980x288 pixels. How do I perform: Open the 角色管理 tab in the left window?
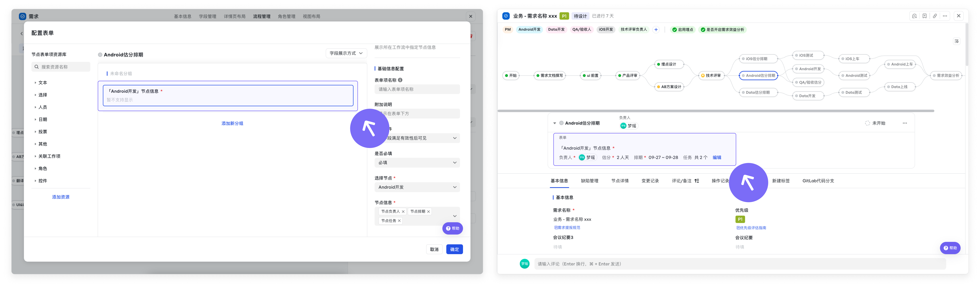click(x=286, y=16)
